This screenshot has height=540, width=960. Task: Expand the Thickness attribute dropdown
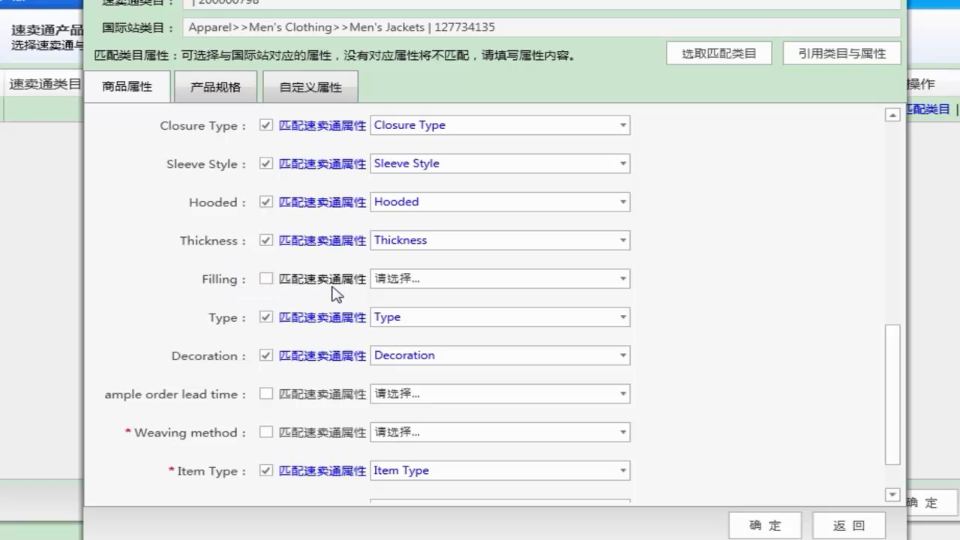(500, 240)
